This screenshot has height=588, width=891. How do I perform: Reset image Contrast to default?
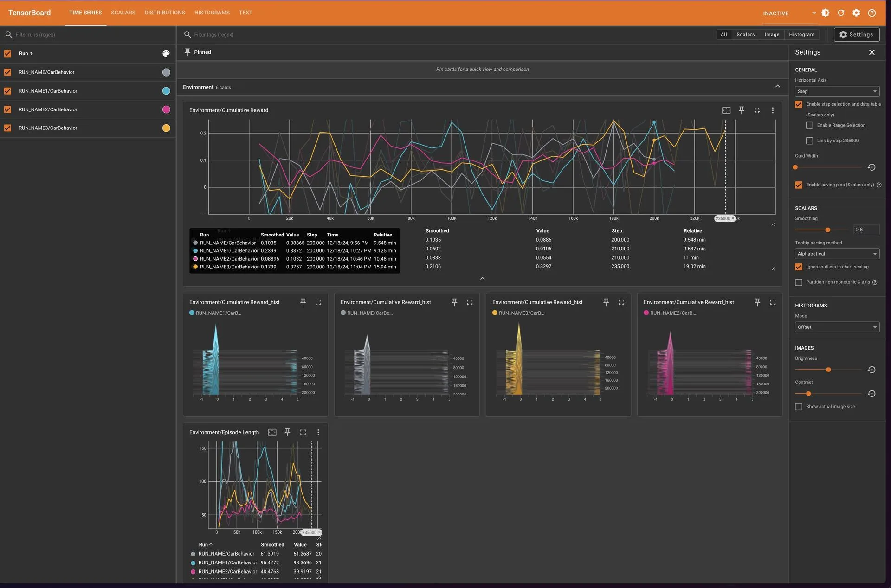pyautogui.click(x=872, y=394)
